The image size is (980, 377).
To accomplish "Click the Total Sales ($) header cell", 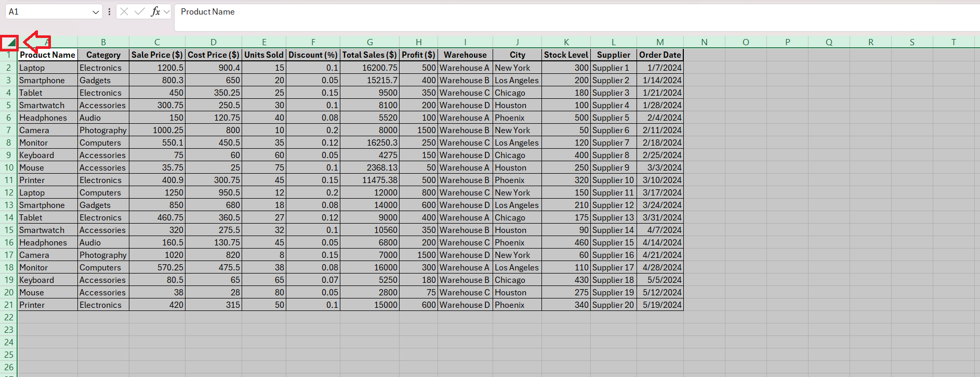I will 369,55.
